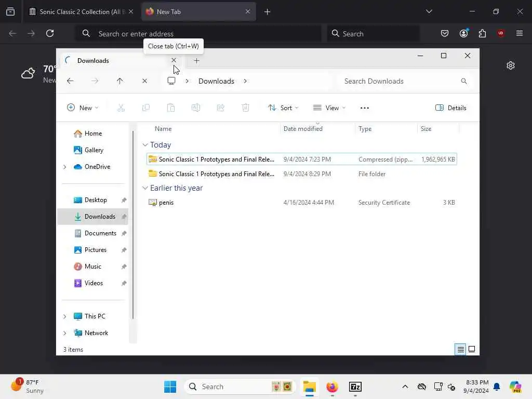The height and width of the screenshot is (399, 532).
Task: Close the Downloads Explorer tab
Action: click(x=174, y=60)
